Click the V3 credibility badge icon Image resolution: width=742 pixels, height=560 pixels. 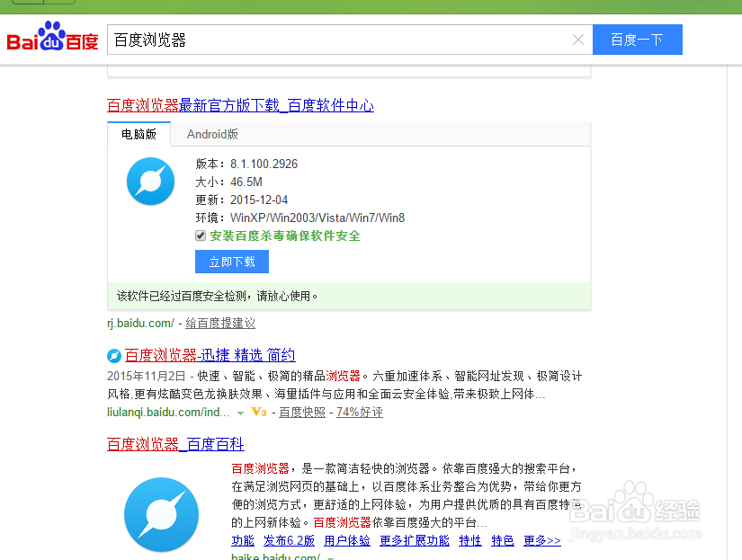pos(259,412)
